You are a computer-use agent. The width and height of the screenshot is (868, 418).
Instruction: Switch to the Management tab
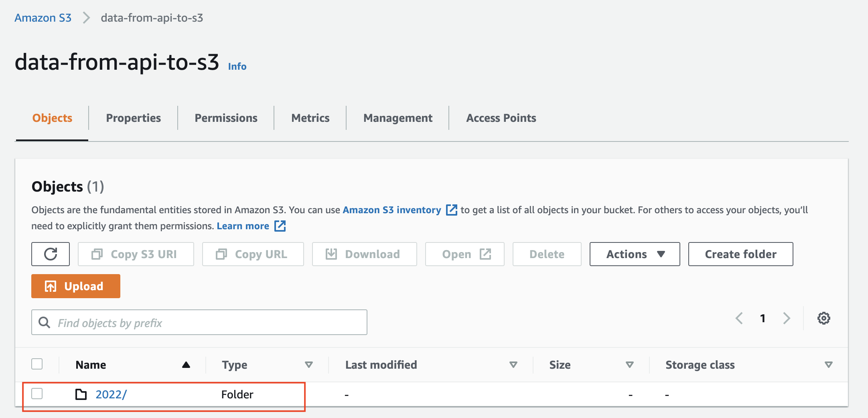point(397,118)
